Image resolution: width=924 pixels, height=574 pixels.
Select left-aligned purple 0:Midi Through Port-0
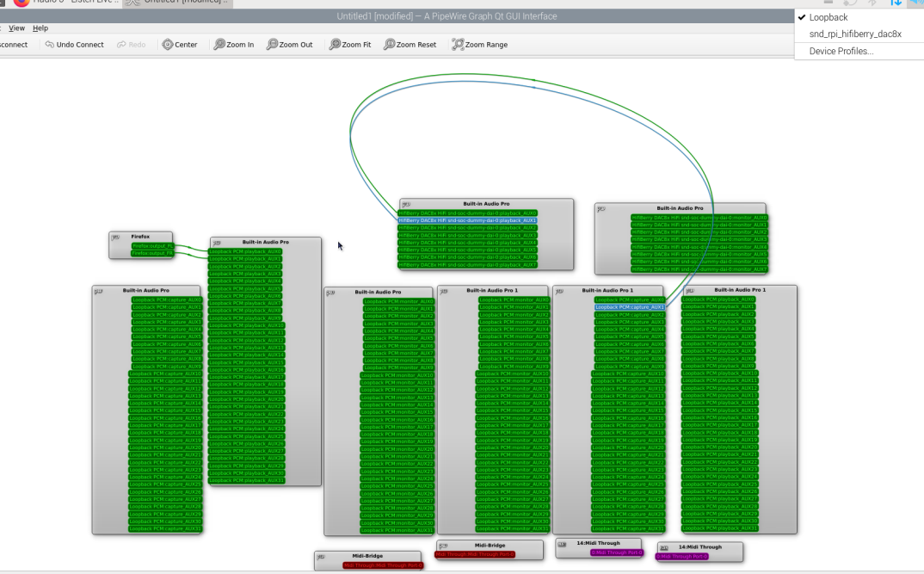tap(682, 556)
